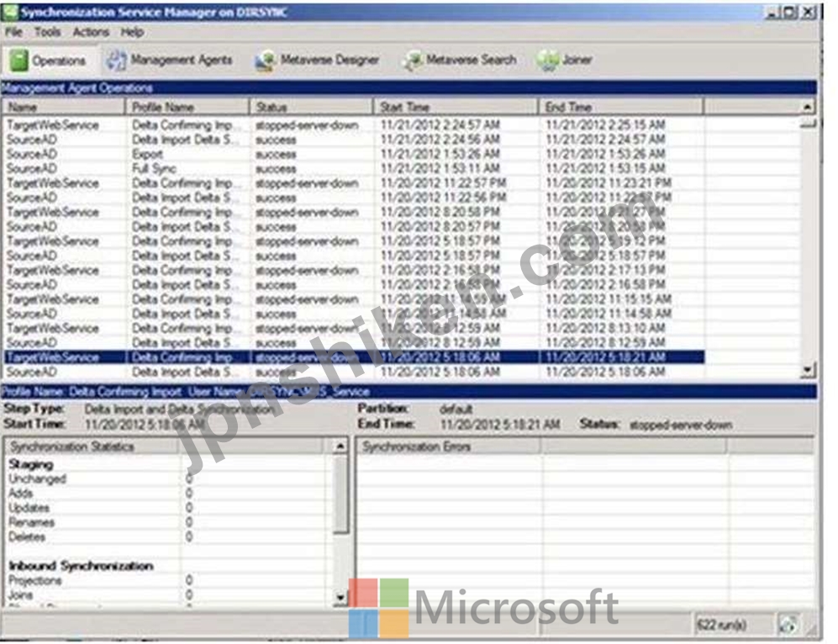This screenshot has width=838, height=644.
Task: Click the 622 run(s) status bar entry
Action: tap(721, 624)
